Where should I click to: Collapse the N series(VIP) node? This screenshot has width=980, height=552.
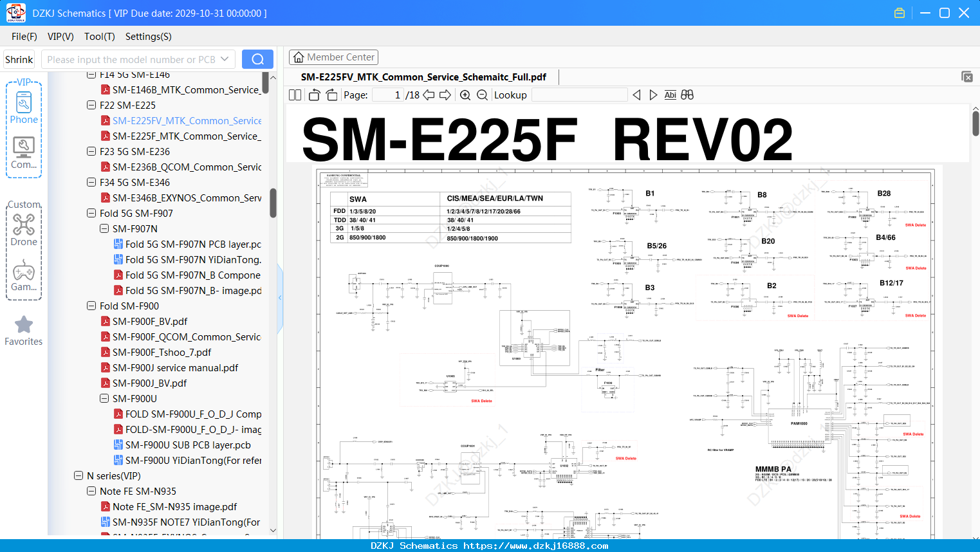(79, 476)
